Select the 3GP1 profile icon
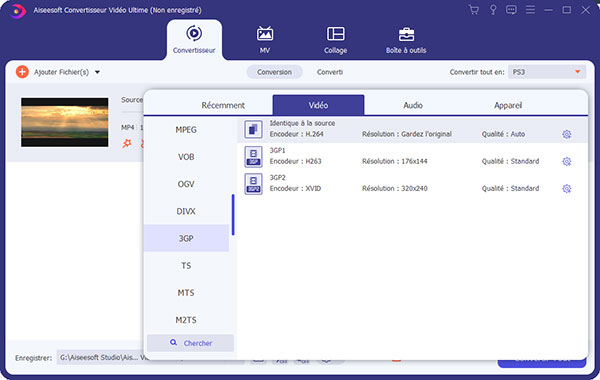 [x=253, y=157]
